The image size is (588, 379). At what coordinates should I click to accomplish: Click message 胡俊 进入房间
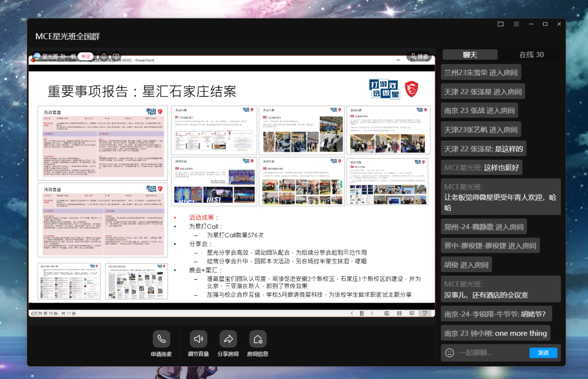pos(466,265)
